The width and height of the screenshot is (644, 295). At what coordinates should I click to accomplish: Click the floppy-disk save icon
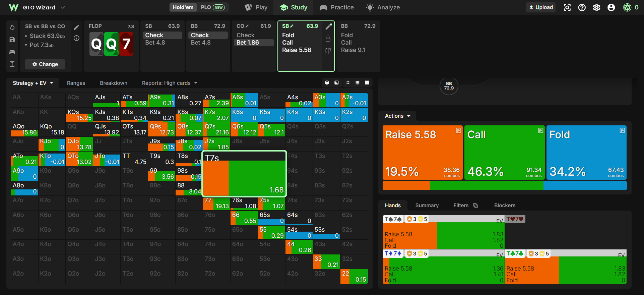(12, 40)
